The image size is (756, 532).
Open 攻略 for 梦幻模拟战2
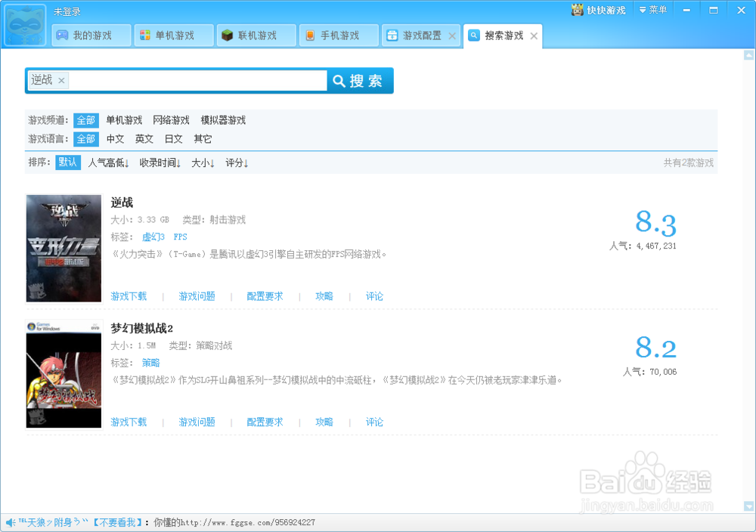point(324,422)
